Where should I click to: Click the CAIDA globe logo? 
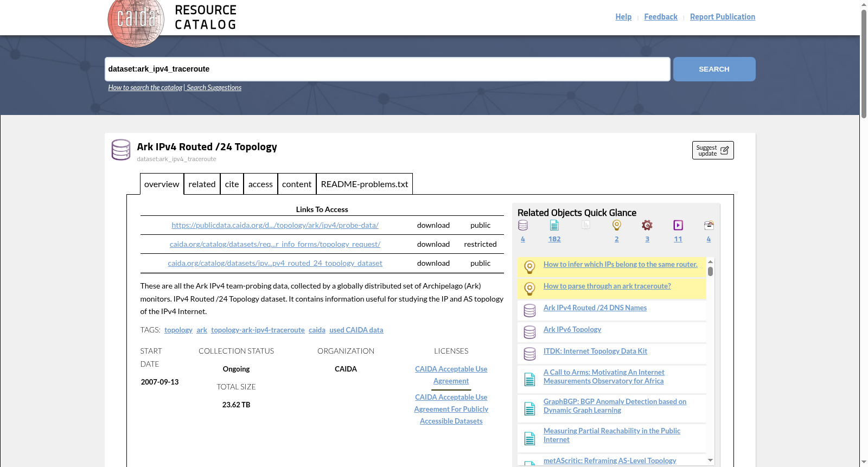[136, 21]
